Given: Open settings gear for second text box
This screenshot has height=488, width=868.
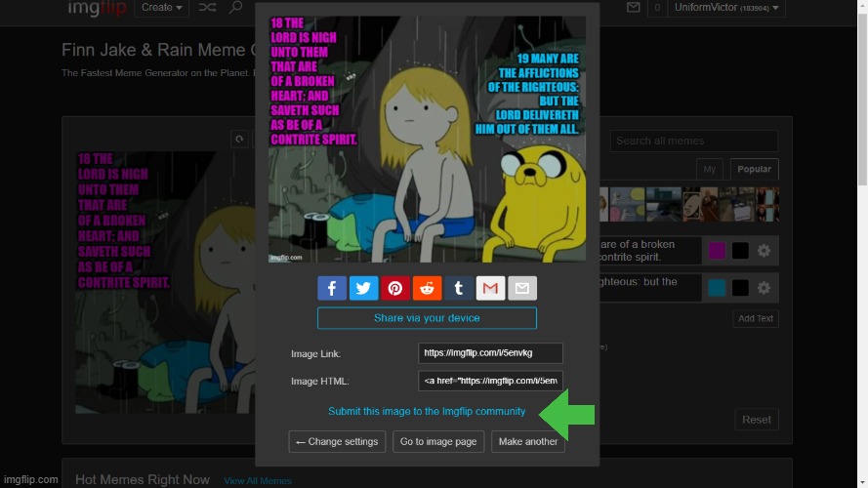Looking at the screenshot, I should [x=764, y=288].
